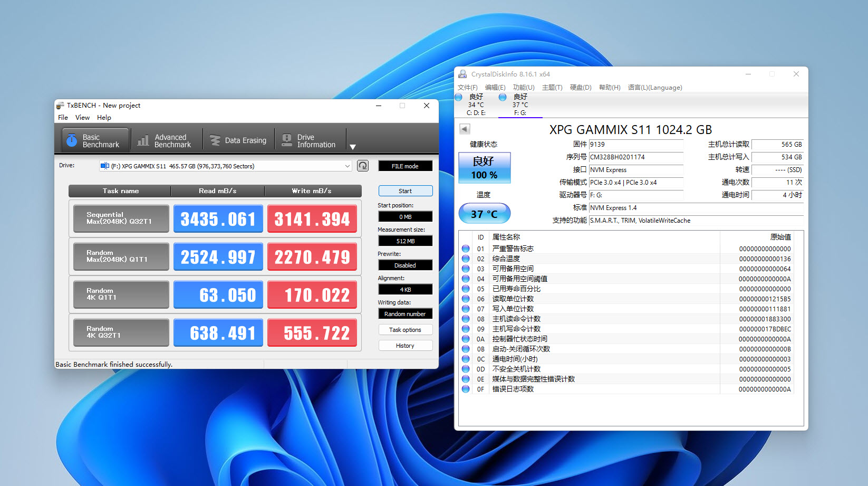Open the 512 MB Measurement size selector
The height and width of the screenshot is (486, 868).
pos(405,241)
